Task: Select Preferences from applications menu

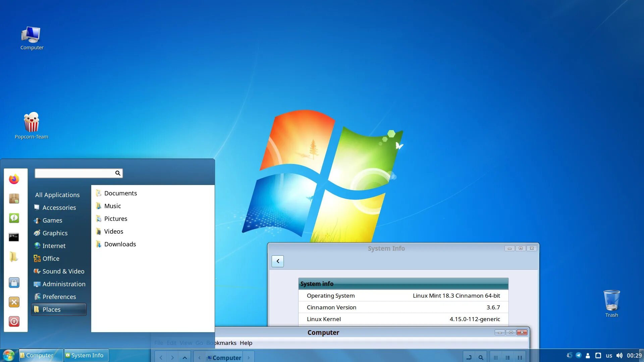Action: (x=59, y=297)
